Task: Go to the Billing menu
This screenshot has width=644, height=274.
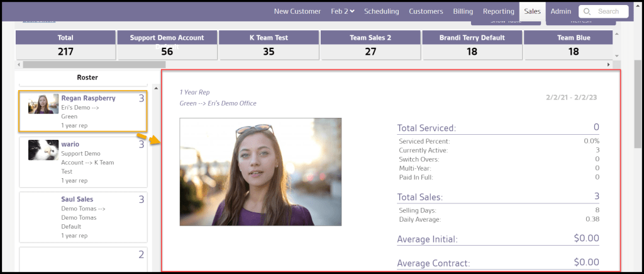Action: (463, 11)
